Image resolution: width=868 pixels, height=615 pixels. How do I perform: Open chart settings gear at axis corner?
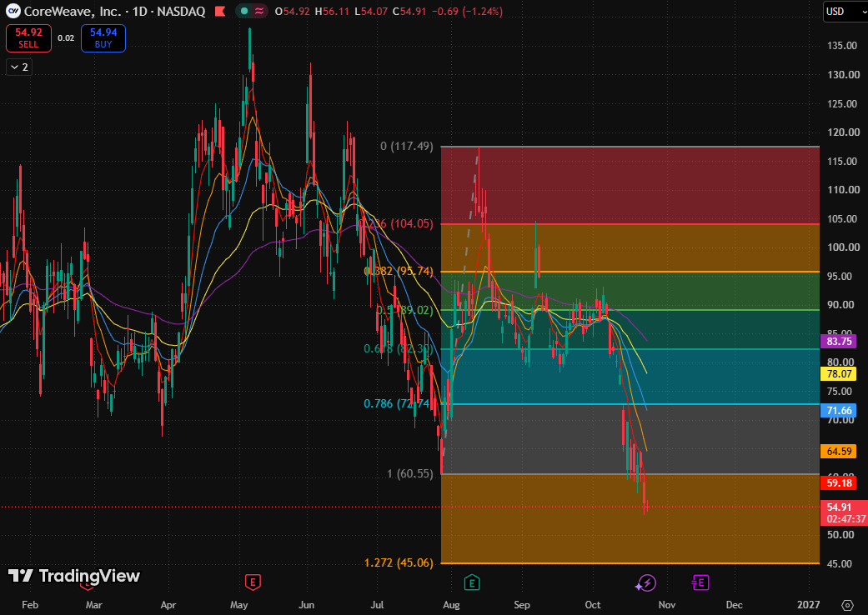[x=847, y=604]
